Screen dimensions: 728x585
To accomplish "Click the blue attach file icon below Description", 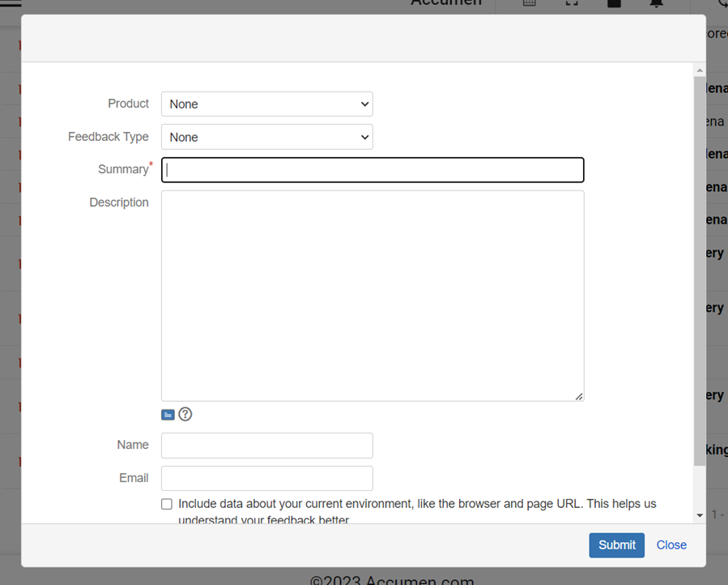I will coord(168,415).
